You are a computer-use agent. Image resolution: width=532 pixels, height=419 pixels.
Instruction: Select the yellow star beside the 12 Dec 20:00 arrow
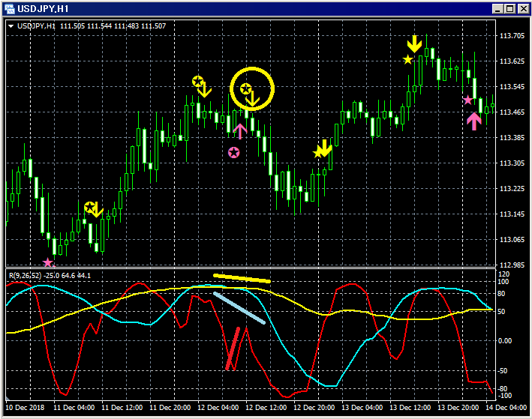point(318,153)
